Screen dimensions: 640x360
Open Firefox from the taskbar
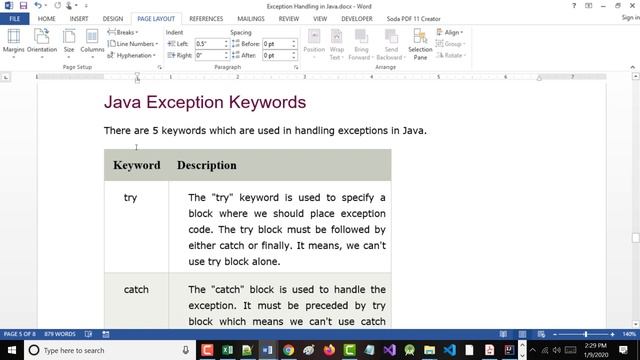click(329, 350)
